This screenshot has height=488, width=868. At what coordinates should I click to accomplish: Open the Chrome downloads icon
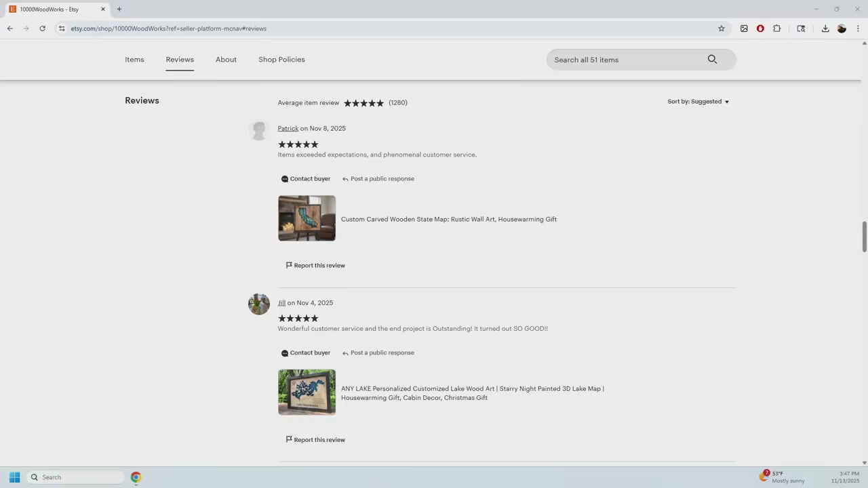pyautogui.click(x=825, y=28)
